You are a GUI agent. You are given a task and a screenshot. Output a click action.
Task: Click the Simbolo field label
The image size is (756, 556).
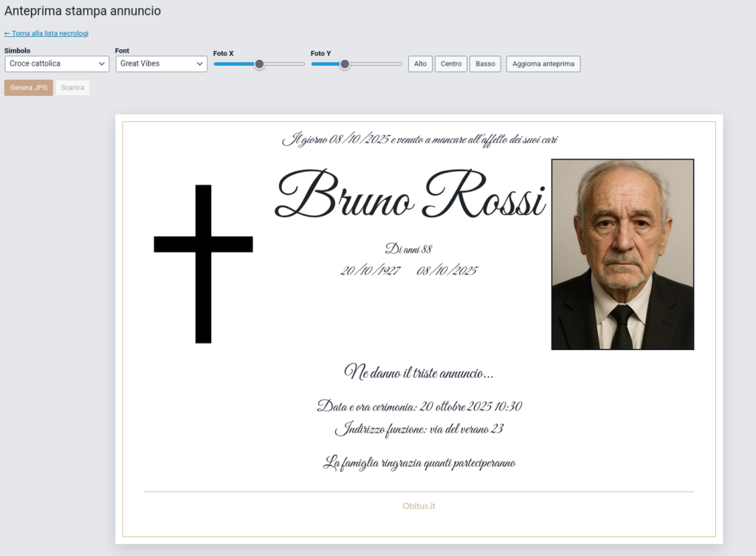click(x=18, y=51)
